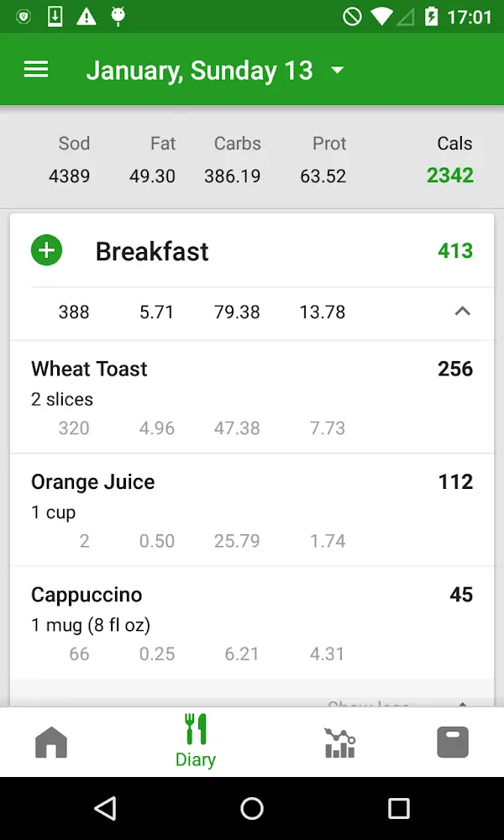Tap the recent apps square button
This screenshot has height=840, width=504.
coord(398,808)
